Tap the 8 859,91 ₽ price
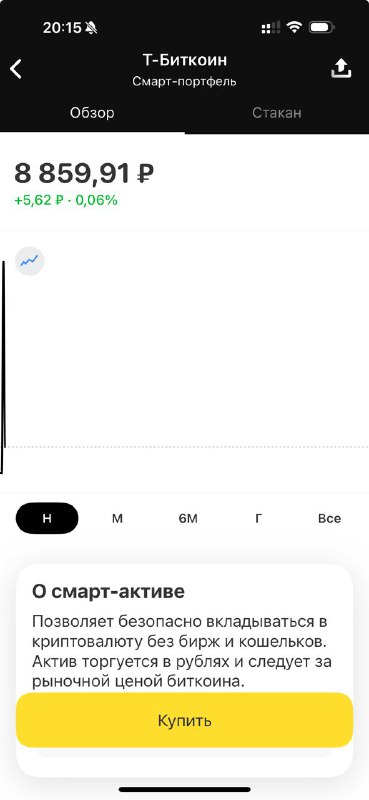The image size is (369, 800). click(84, 173)
